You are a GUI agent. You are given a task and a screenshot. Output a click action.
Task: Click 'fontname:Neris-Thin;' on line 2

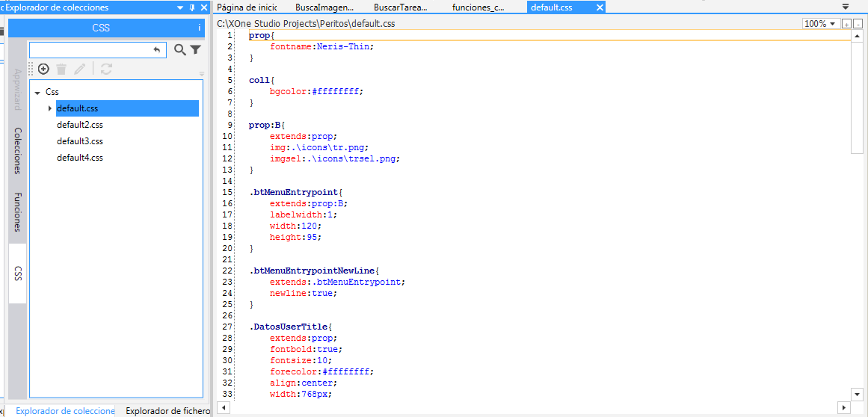coord(322,46)
